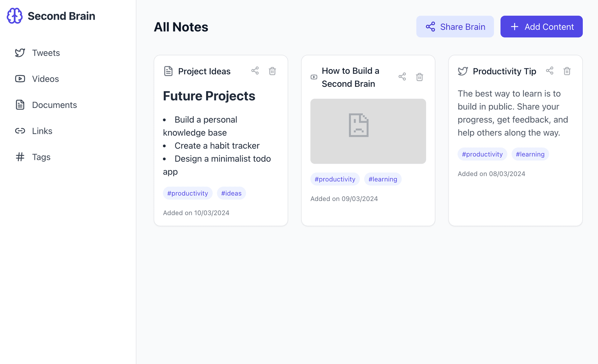Delete the How to Build a Second Brain note
The width and height of the screenshot is (598, 364).
(x=420, y=77)
